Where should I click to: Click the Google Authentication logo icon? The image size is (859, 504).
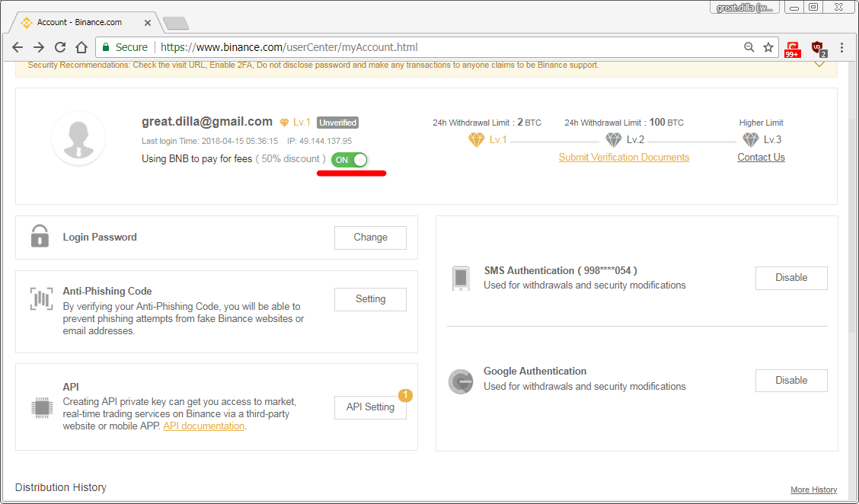(460, 382)
